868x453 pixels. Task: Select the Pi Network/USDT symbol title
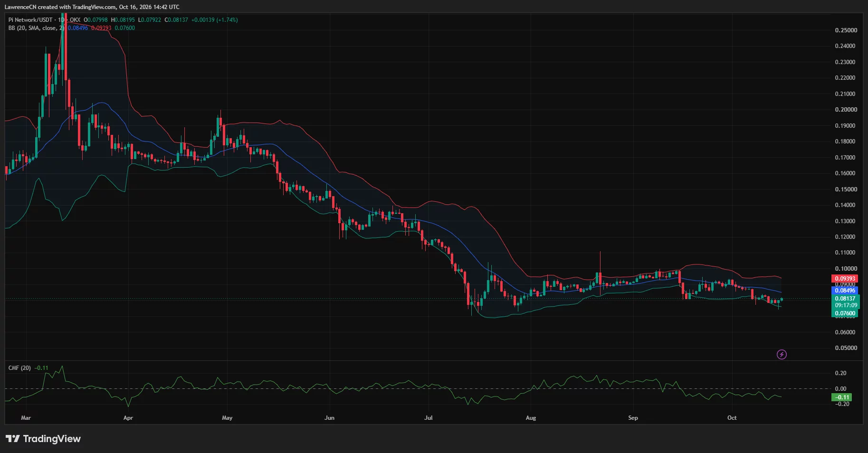click(x=30, y=20)
